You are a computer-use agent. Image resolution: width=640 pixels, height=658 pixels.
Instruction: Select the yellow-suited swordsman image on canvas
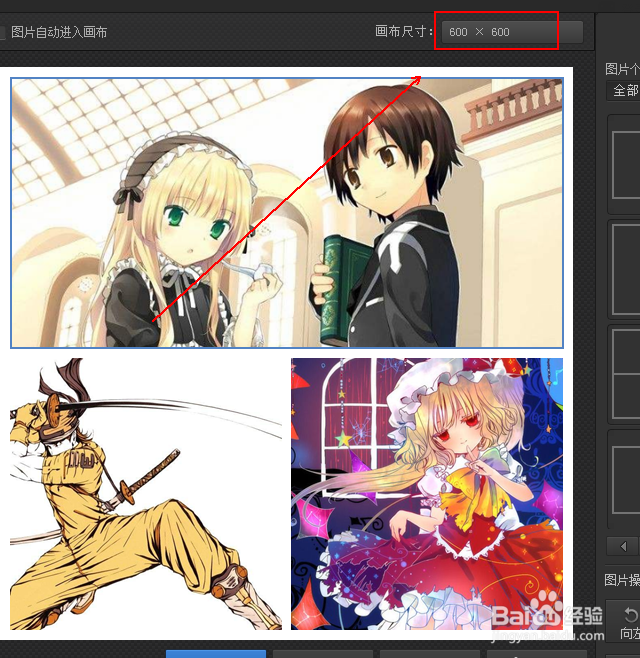pos(146,494)
